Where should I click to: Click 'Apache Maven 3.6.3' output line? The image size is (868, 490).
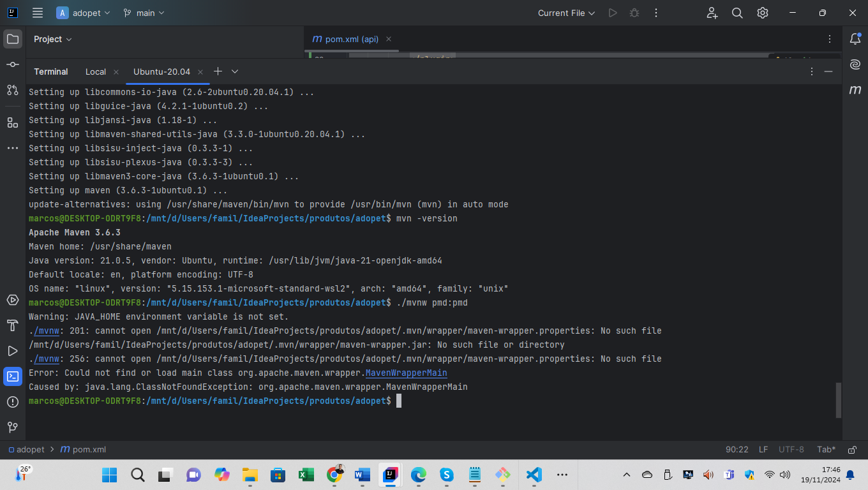coord(75,232)
